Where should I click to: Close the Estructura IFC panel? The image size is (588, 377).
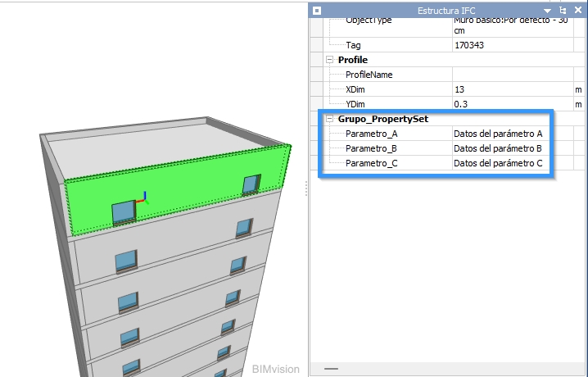coord(577,10)
